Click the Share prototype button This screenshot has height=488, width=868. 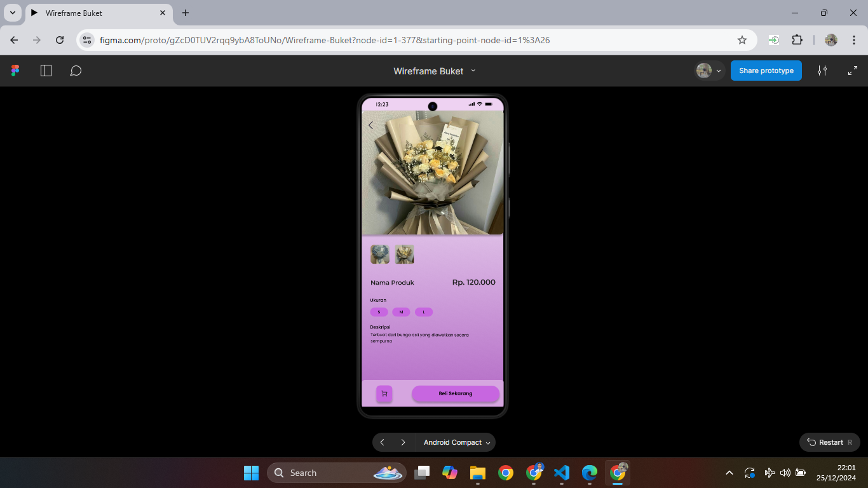click(x=766, y=71)
